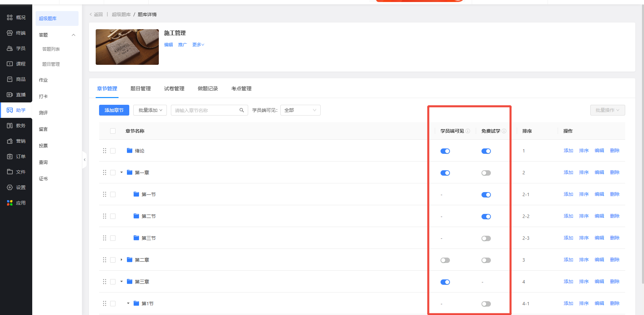Switch to the 考点管理 tab

[x=241, y=89]
